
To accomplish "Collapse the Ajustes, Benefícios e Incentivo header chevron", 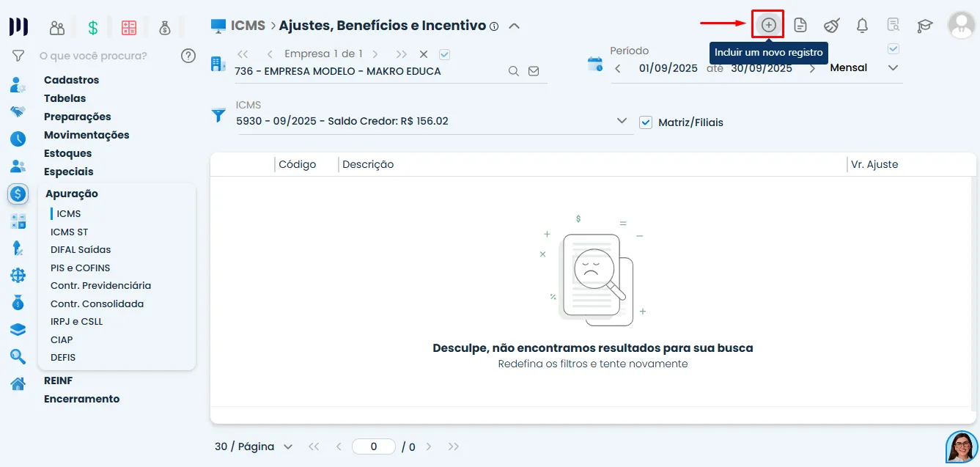I will (x=514, y=25).
